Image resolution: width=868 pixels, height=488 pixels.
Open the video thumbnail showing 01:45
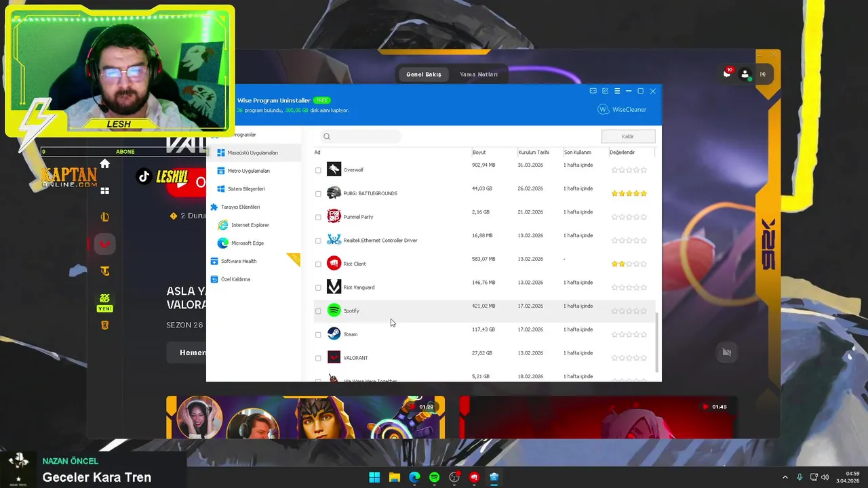[597, 418]
